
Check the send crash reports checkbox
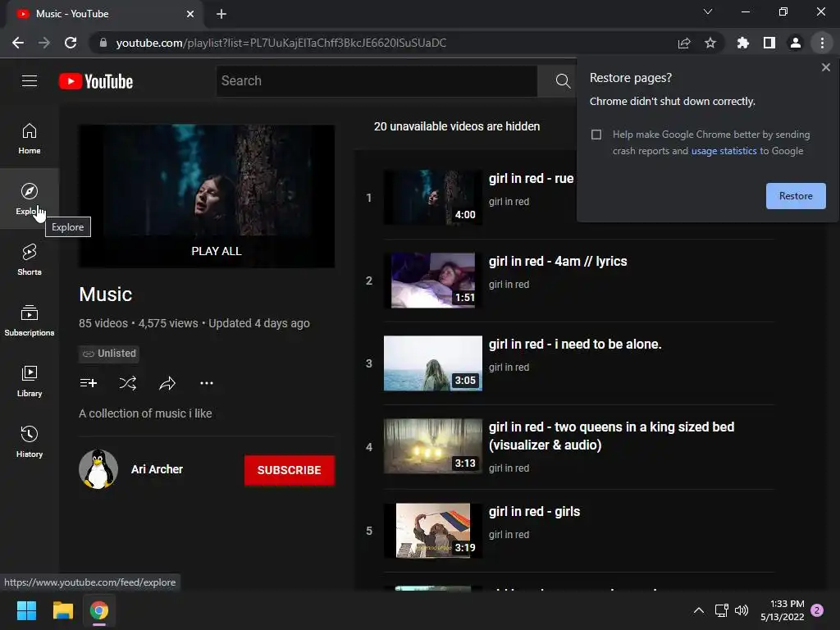(596, 135)
